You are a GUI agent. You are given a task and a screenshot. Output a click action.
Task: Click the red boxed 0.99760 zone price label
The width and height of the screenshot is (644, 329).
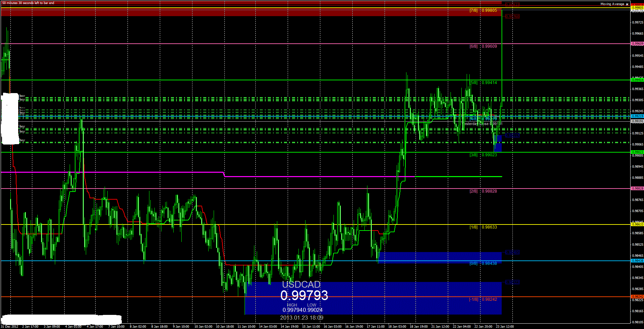pos(512,16)
